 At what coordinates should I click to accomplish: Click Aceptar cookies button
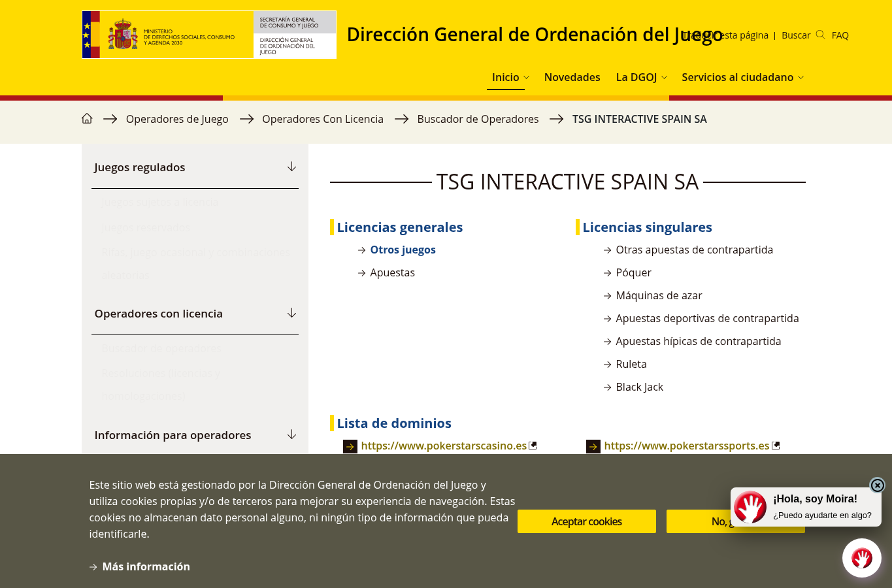click(x=587, y=521)
